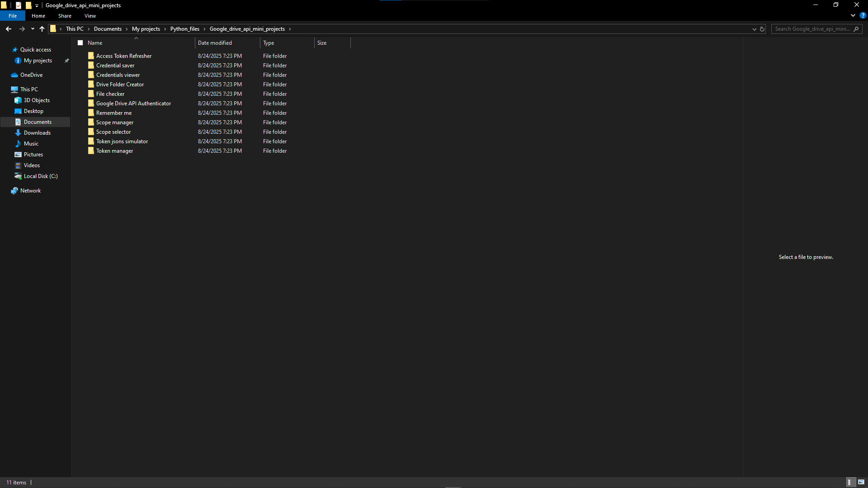Open the Home ribbon tab

[38, 16]
